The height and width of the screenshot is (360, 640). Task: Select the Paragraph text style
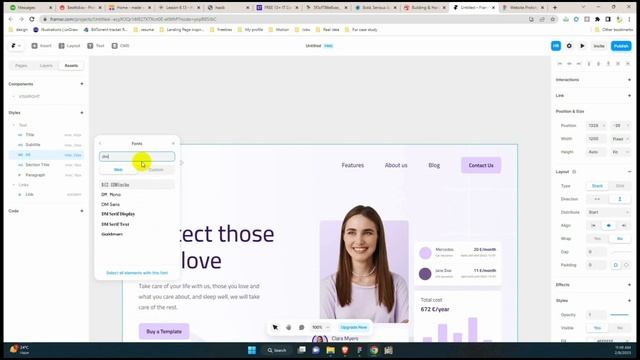point(46,175)
